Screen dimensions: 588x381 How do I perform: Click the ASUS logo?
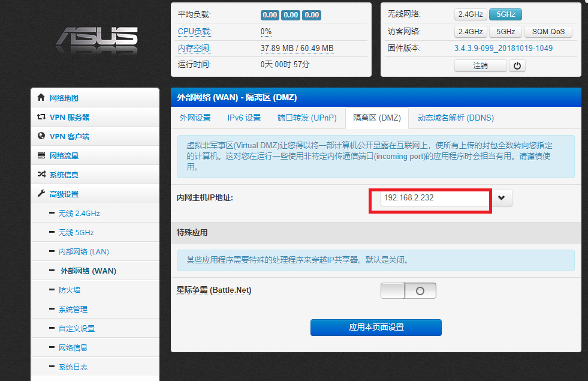click(97, 41)
